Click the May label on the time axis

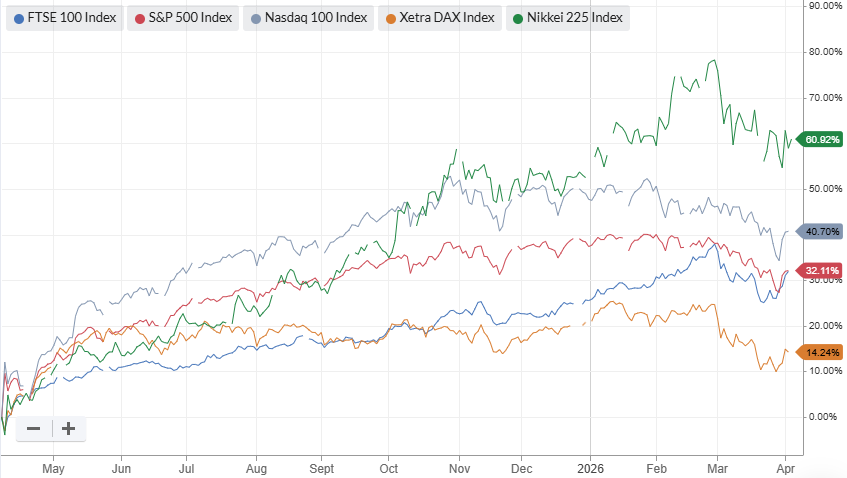53,467
